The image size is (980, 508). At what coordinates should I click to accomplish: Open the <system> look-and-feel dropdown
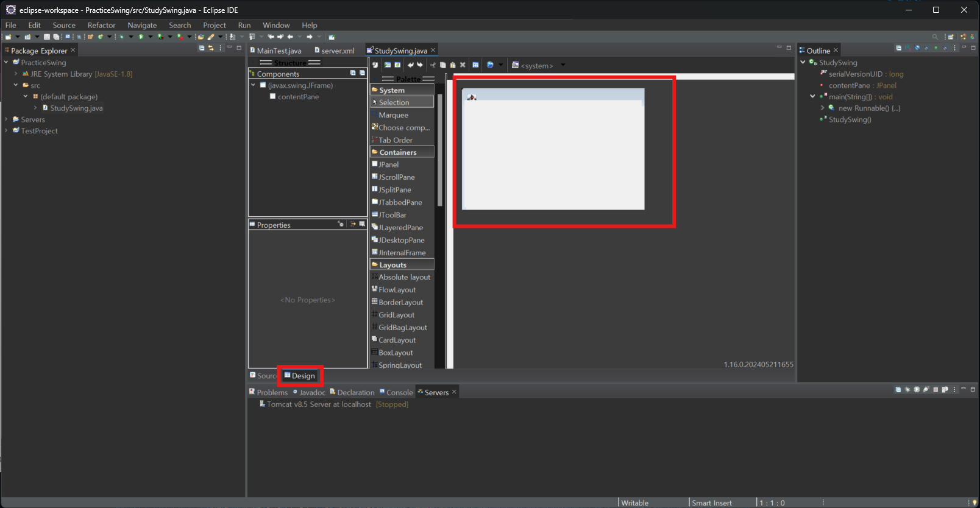pyautogui.click(x=563, y=65)
